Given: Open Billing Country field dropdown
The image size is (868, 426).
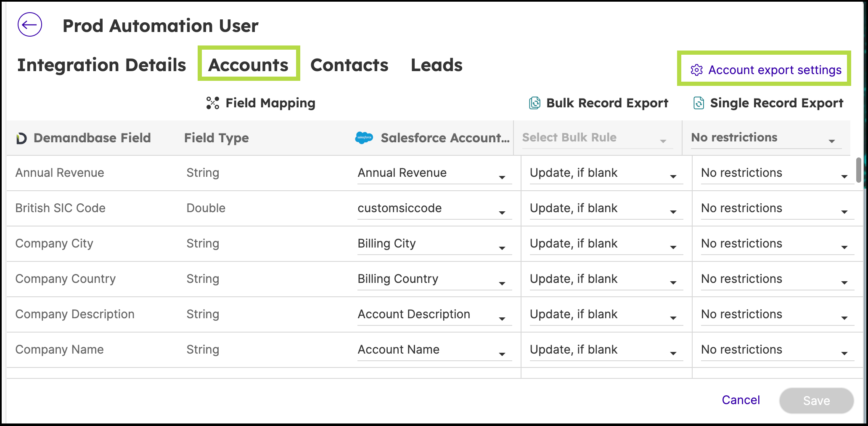Looking at the screenshot, I should 434,280.
